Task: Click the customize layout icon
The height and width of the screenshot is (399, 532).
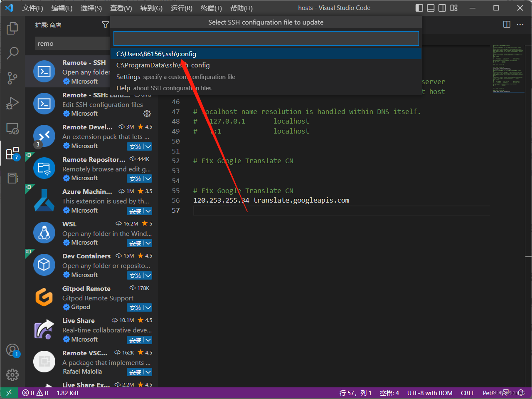Action: point(454,8)
